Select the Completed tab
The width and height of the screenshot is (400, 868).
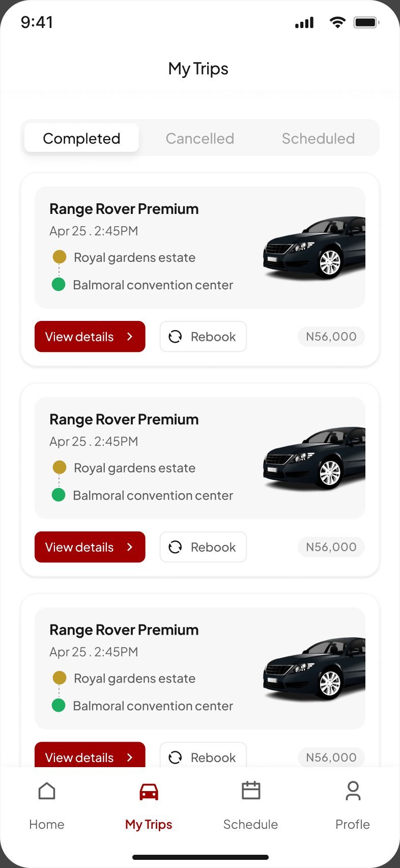(x=81, y=138)
